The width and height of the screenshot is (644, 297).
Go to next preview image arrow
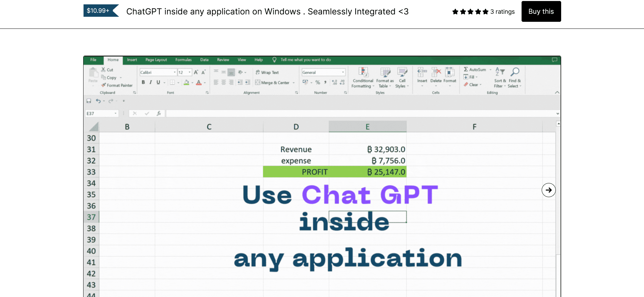[548, 190]
